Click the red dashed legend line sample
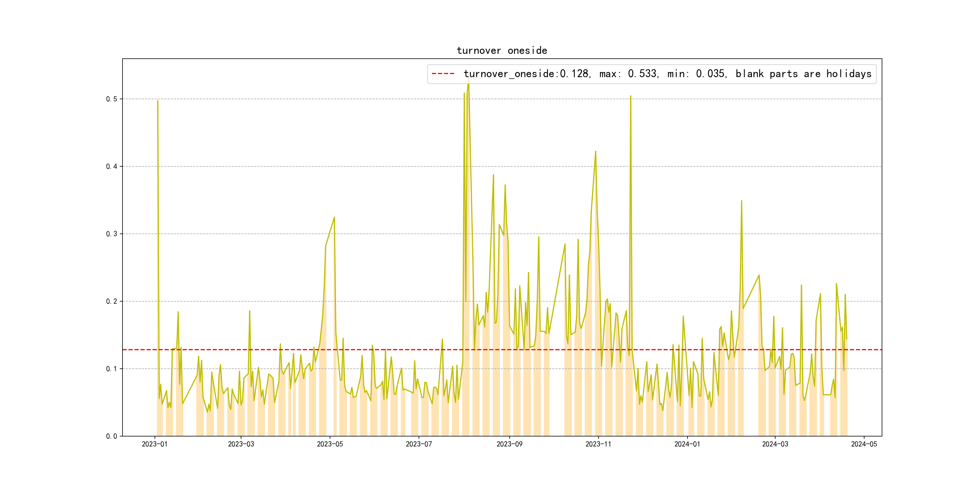 443,74
